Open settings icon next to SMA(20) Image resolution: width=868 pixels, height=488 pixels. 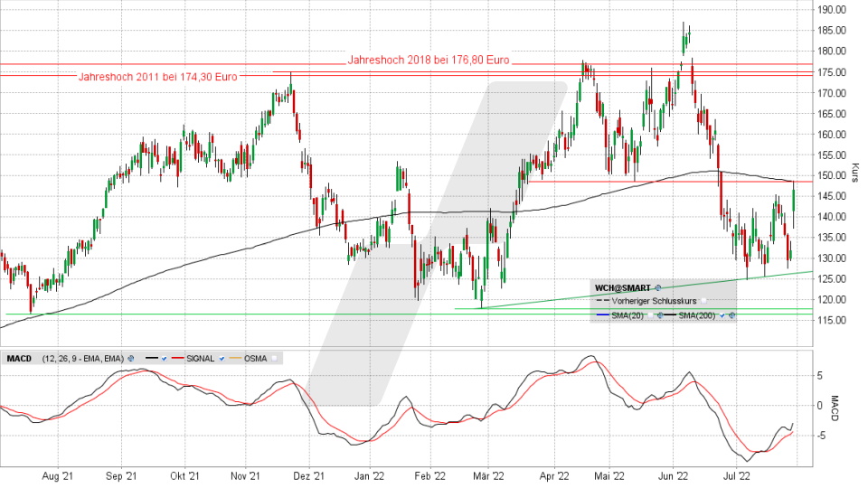coord(660,315)
